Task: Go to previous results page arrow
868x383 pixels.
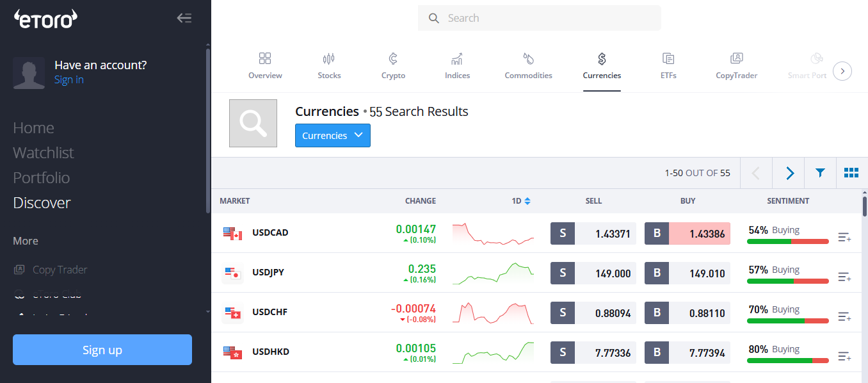Action: click(x=756, y=173)
